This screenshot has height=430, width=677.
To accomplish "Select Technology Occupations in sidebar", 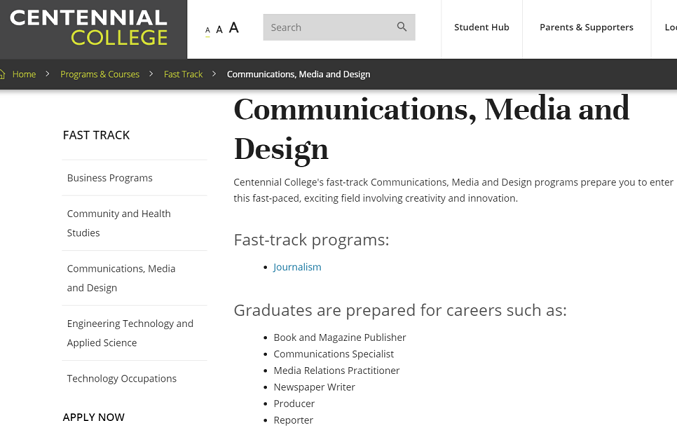I will pyautogui.click(x=122, y=379).
